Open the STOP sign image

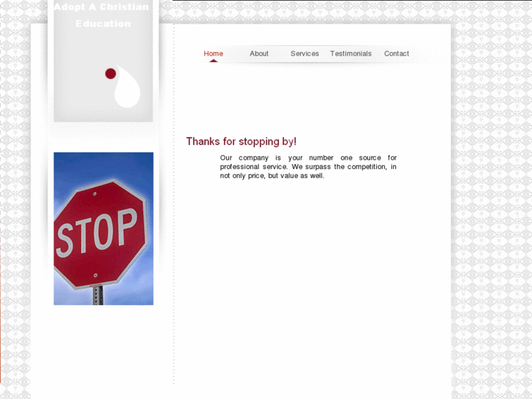coord(103,228)
